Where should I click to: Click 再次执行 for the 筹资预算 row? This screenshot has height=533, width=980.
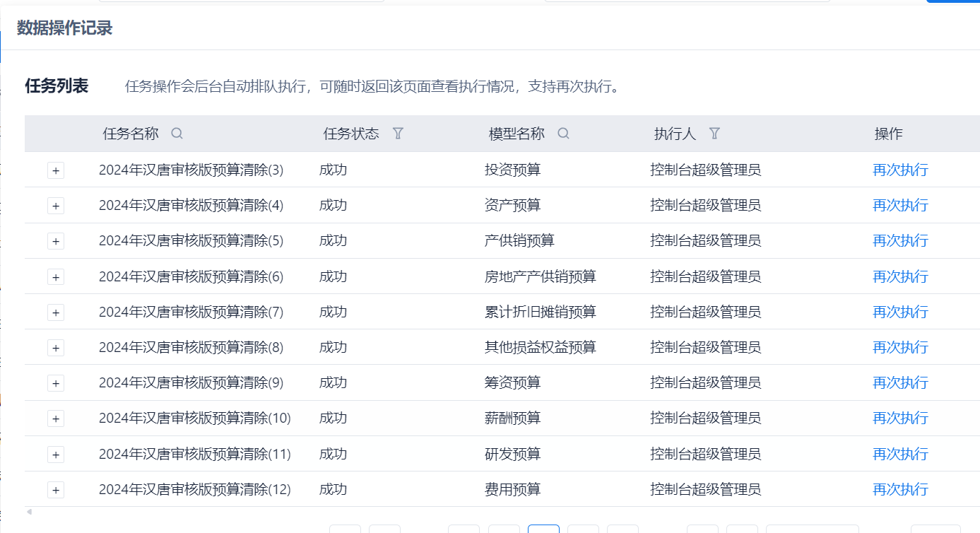[900, 382]
